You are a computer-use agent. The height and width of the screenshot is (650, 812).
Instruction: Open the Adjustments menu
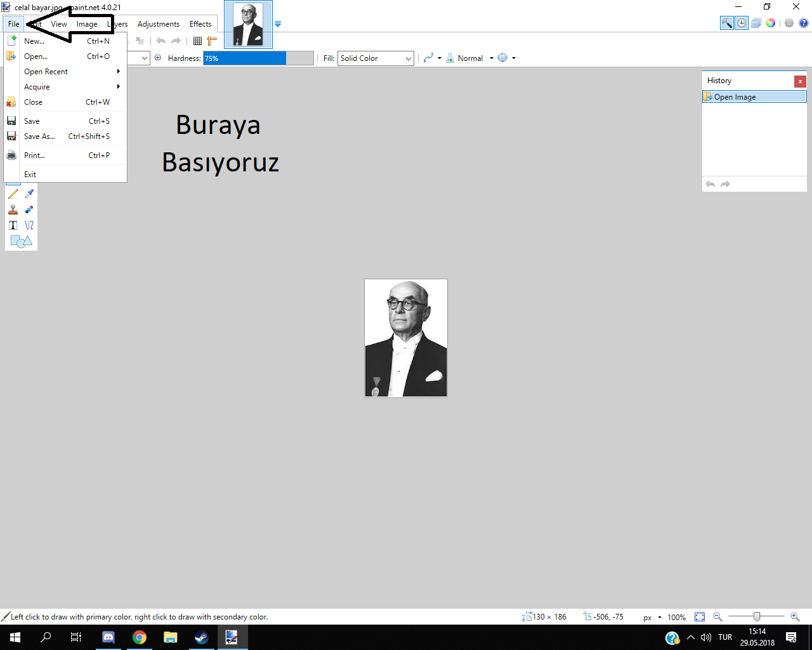(159, 24)
